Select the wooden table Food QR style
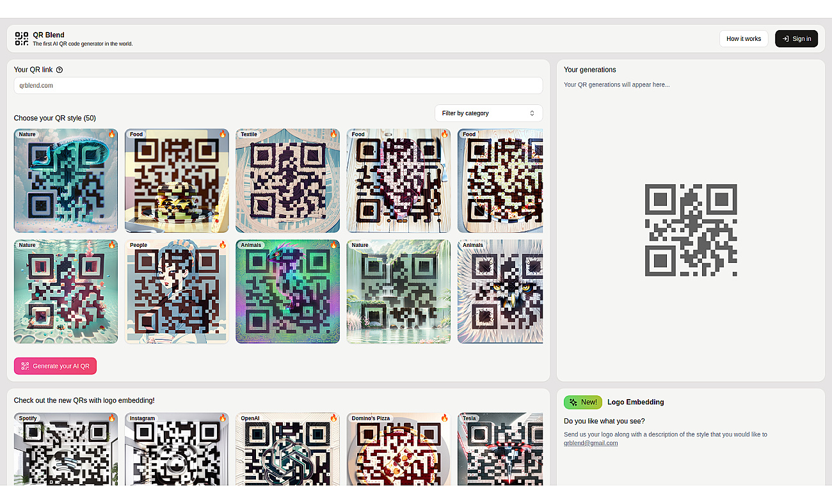The height and width of the screenshot is (504, 832). pyautogui.click(x=399, y=180)
